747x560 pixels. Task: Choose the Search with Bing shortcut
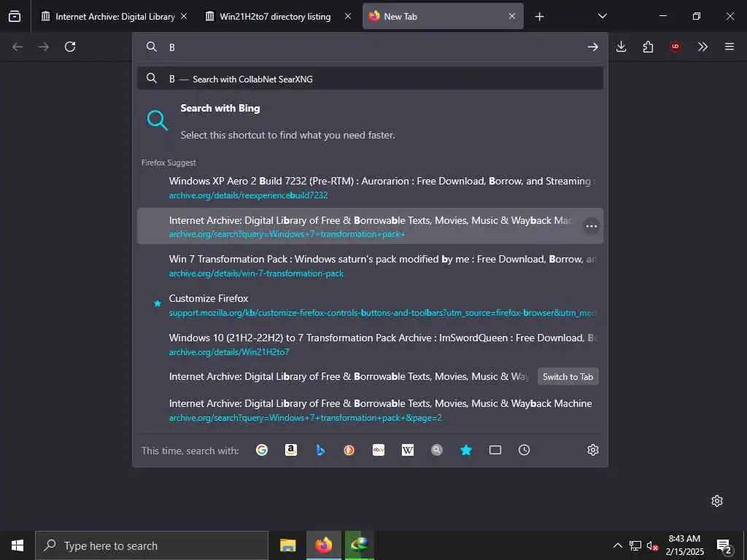click(x=370, y=121)
